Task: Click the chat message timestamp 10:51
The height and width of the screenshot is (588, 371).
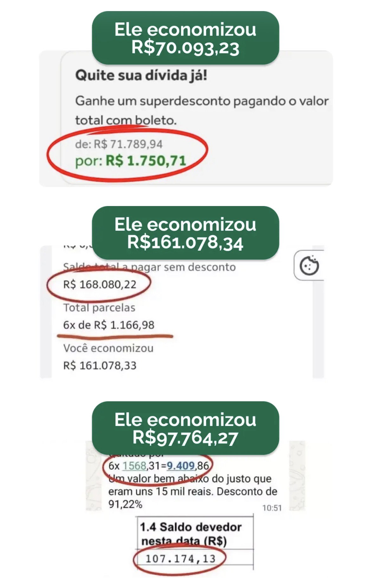Action: point(272,508)
